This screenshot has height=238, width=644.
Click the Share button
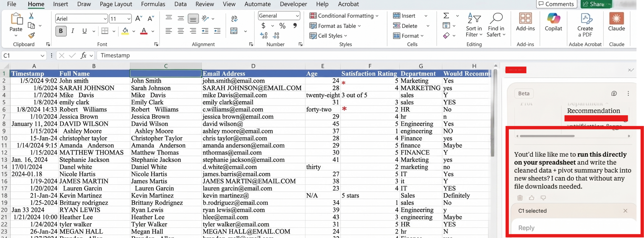[x=596, y=4]
